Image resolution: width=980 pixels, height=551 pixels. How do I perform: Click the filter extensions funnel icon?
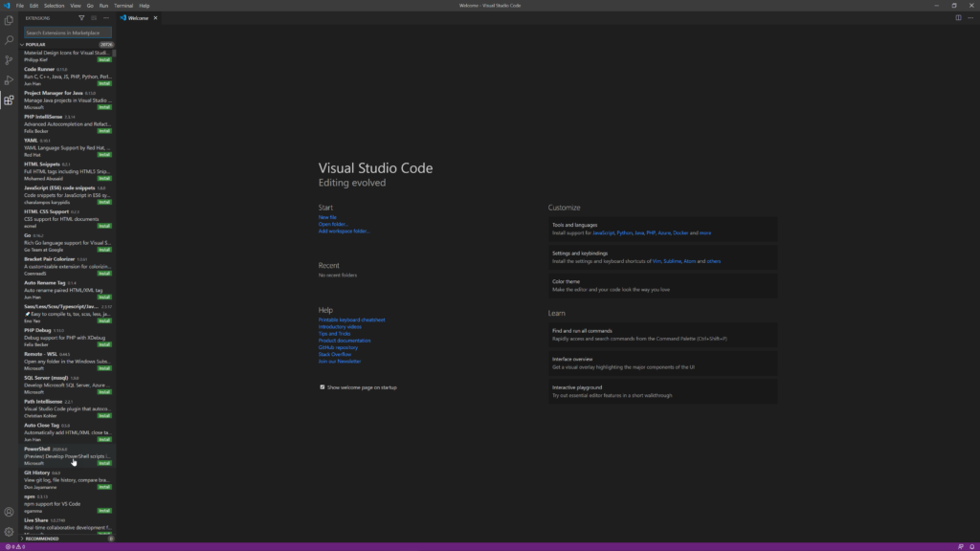pos(81,18)
